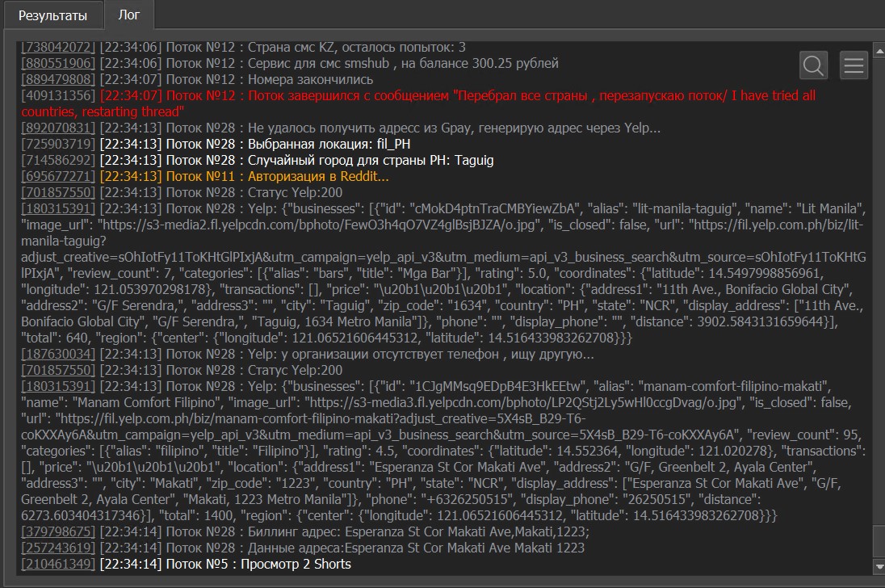The image size is (885, 588).
Task: Open log ID link 210461349
Action: [58, 565]
